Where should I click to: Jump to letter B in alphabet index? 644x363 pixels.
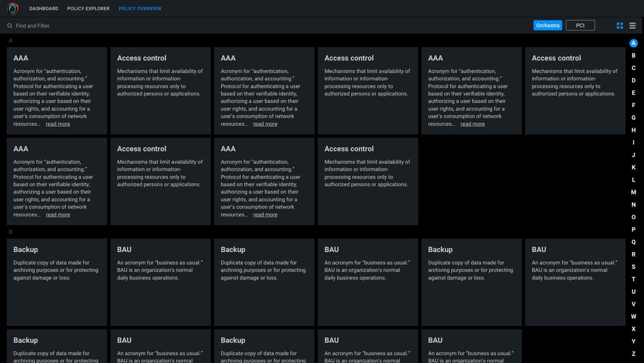633,55
